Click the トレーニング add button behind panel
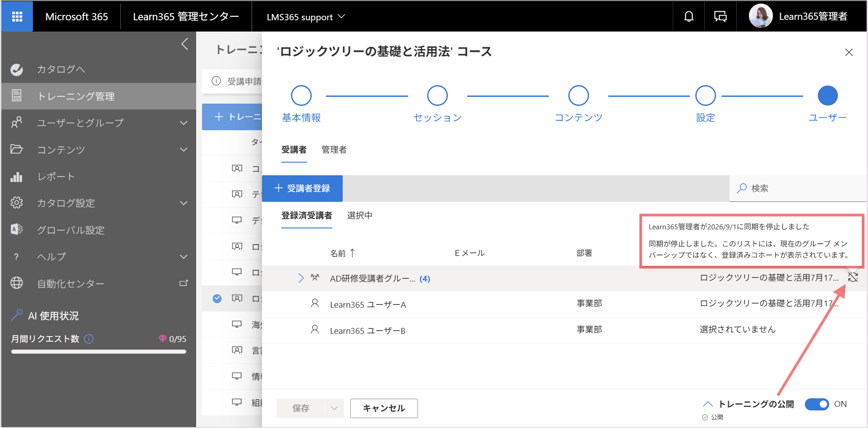 point(232,117)
